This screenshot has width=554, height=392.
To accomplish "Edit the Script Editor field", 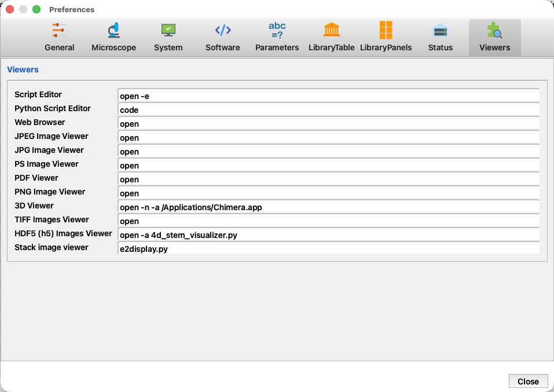I will click(328, 96).
